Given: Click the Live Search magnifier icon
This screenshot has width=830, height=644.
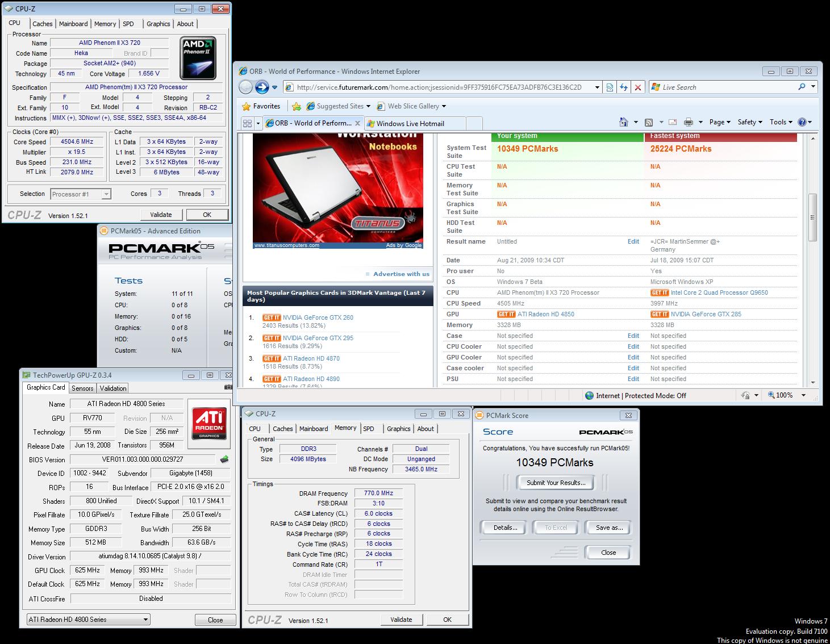Looking at the screenshot, I should pos(802,87).
